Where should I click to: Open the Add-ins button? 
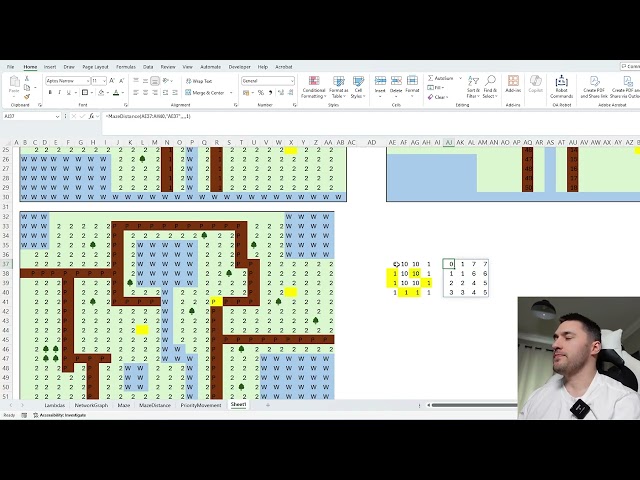click(x=513, y=84)
